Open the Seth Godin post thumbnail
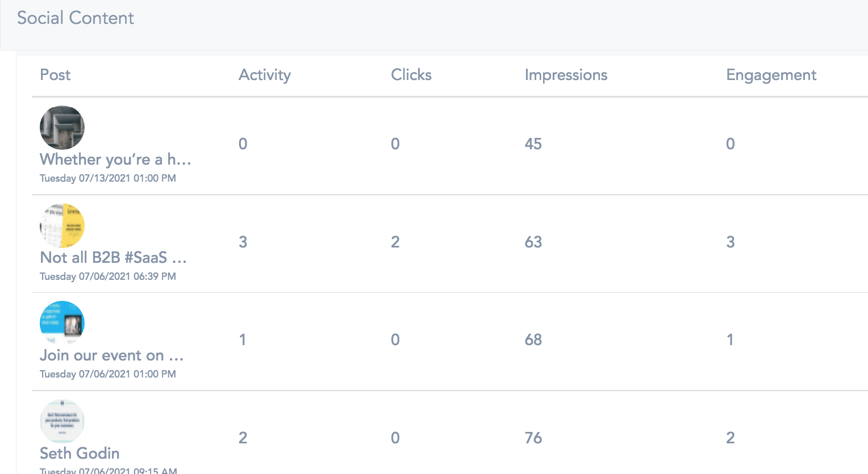The height and width of the screenshot is (474, 868). 62,421
